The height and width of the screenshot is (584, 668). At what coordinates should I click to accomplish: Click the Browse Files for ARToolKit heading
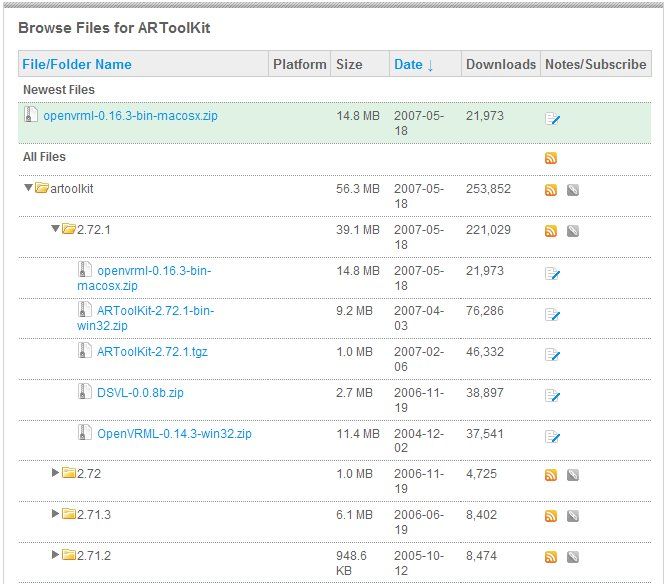pos(114,28)
